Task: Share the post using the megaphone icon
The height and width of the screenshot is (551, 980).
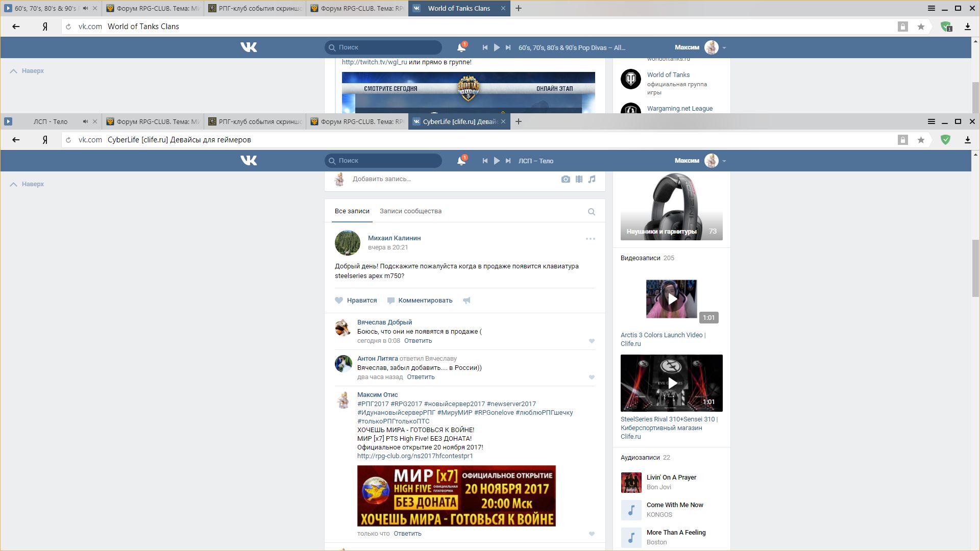Action: pyautogui.click(x=467, y=300)
